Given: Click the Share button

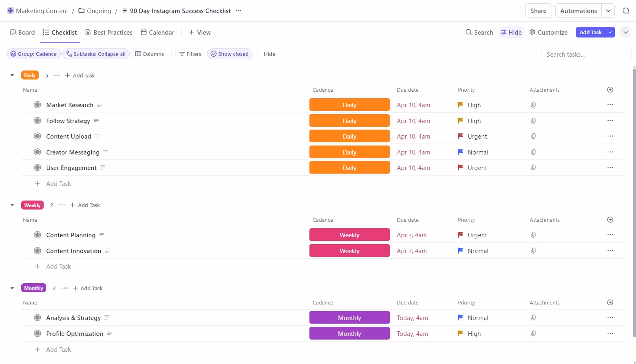Looking at the screenshot, I should click(x=538, y=10).
